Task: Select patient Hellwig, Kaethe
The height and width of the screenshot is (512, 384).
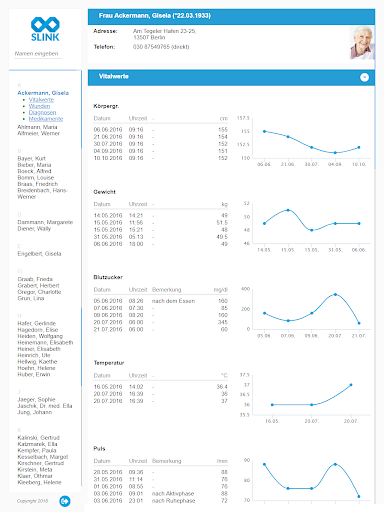Action: 37,362
